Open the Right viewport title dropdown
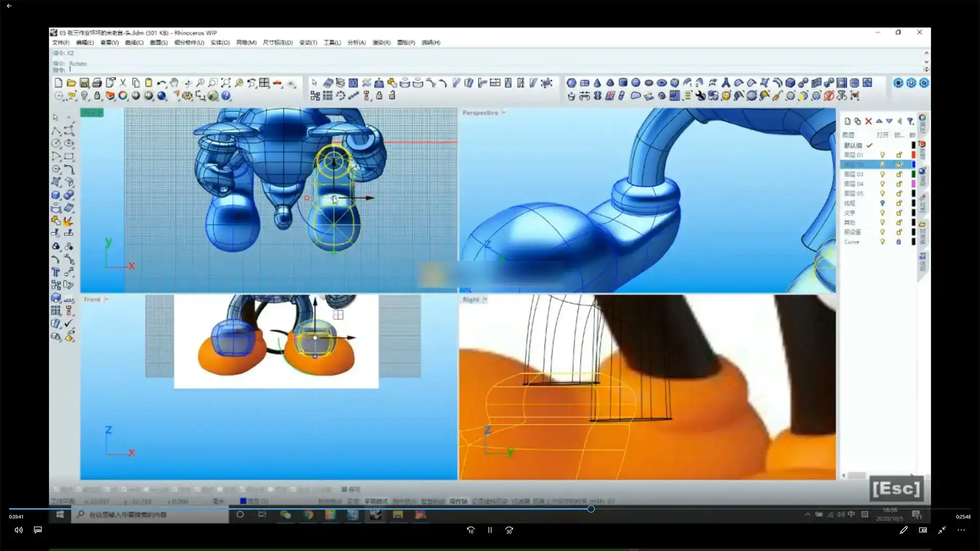 [x=485, y=299]
